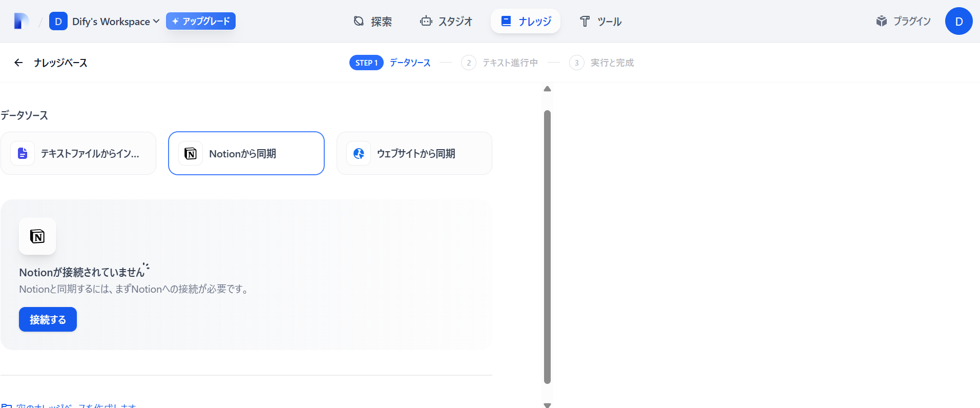Open the user avatar D menu
The width and height of the screenshot is (980, 408).
tap(959, 21)
